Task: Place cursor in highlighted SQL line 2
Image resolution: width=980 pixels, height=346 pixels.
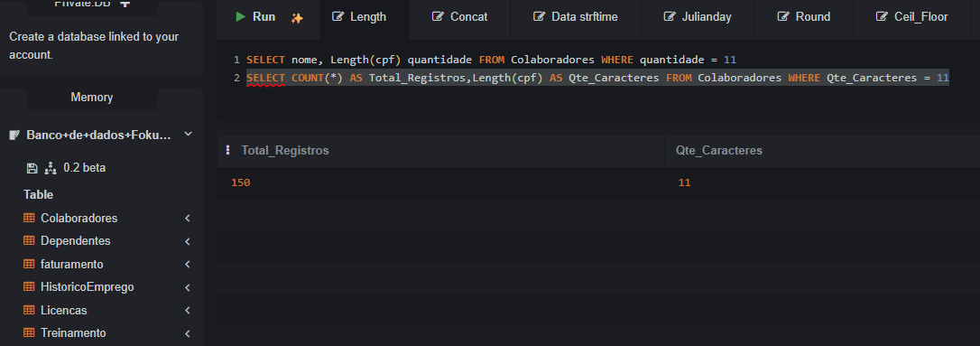Action: [597, 79]
